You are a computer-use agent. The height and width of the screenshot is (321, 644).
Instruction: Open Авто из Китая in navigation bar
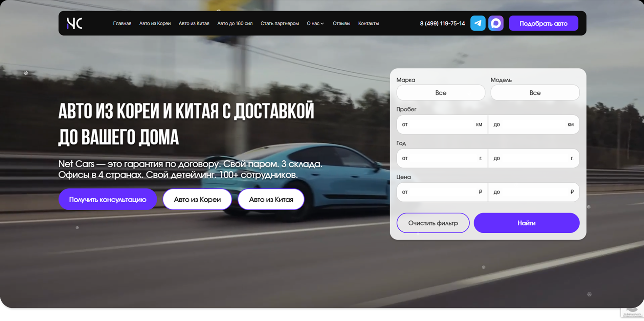pos(194,23)
